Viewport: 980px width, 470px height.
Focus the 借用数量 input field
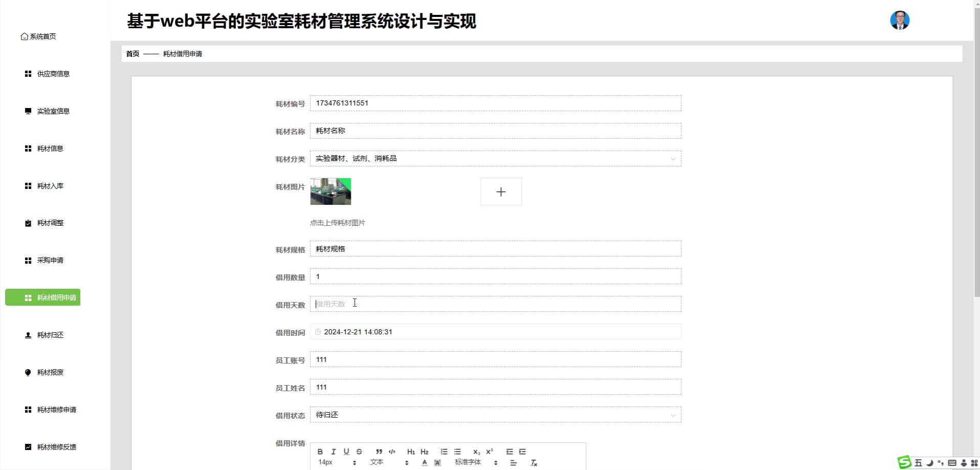pyautogui.click(x=495, y=276)
